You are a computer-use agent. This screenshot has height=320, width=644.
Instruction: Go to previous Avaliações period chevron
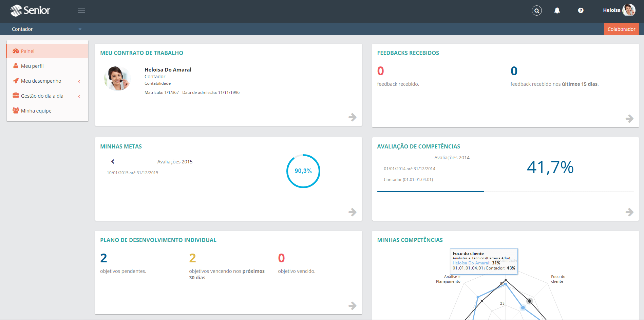pyautogui.click(x=113, y=162)
